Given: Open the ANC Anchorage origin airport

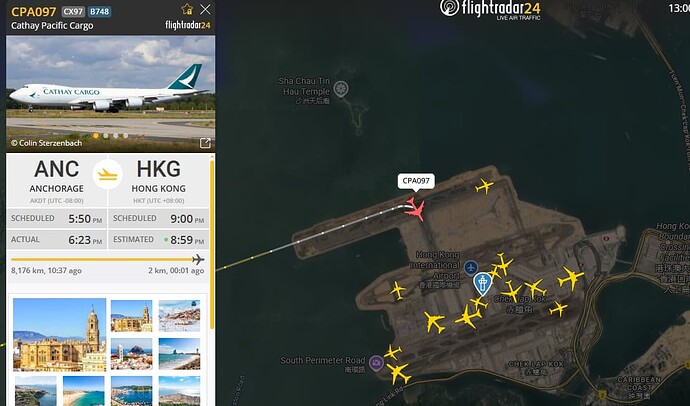Looking at the screenshot, I should (x=57, y=180).
